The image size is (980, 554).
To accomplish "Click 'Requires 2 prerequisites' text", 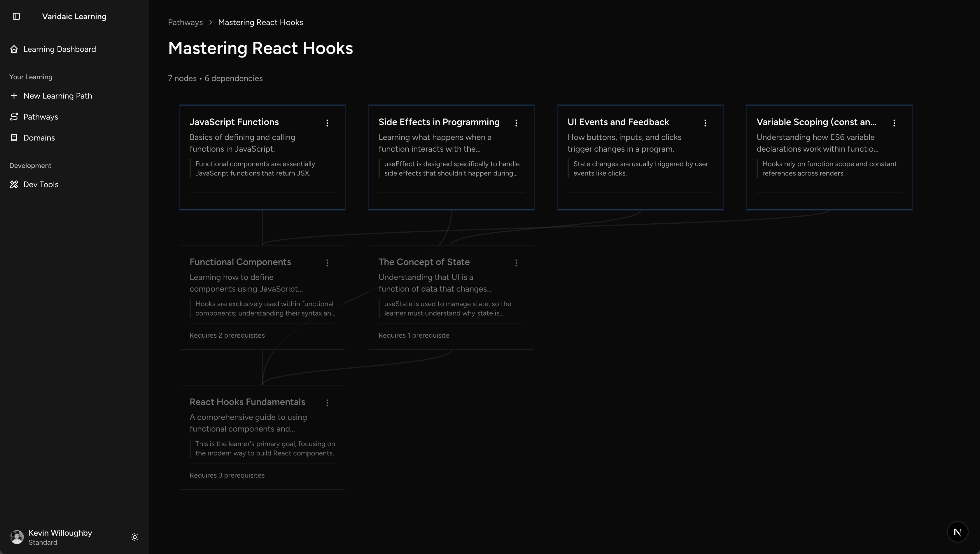I will pos(227,335).
